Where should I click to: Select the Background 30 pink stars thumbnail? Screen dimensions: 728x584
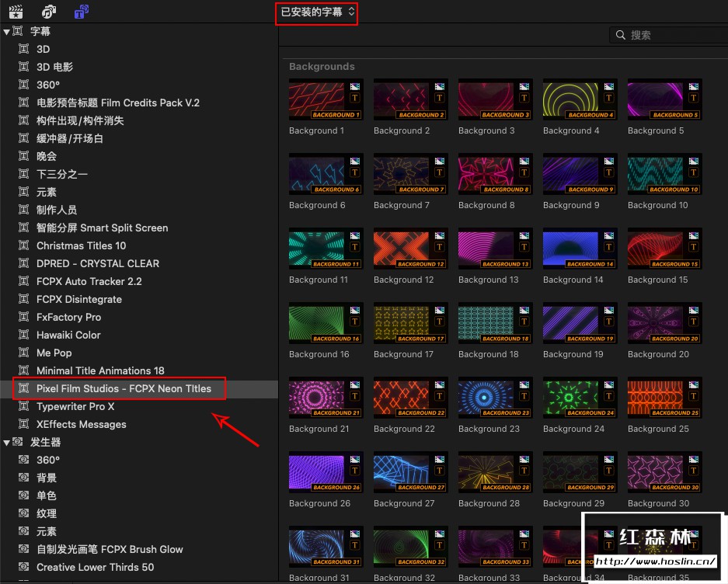pyautogui.click(x=664, y=473)
